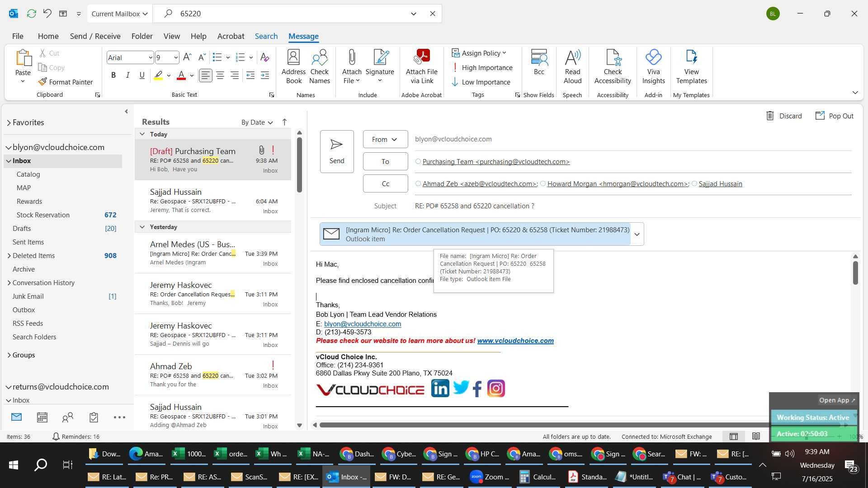868x488 pixels.
Task: Switch to the Acrobat tab
Action: [x=231, y=36]
